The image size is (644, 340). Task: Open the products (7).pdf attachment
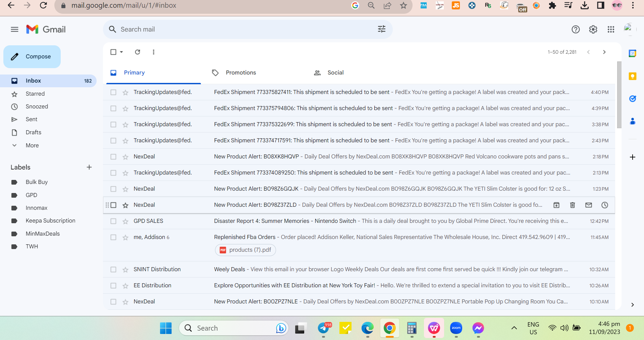pyautogui.click(x=246, y=250)
